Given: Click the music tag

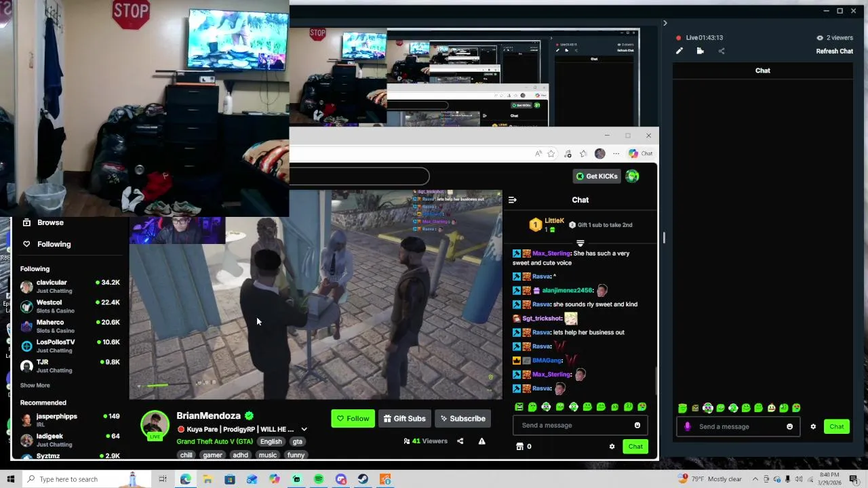Looking at the screenshot, I should click(267, 455).
